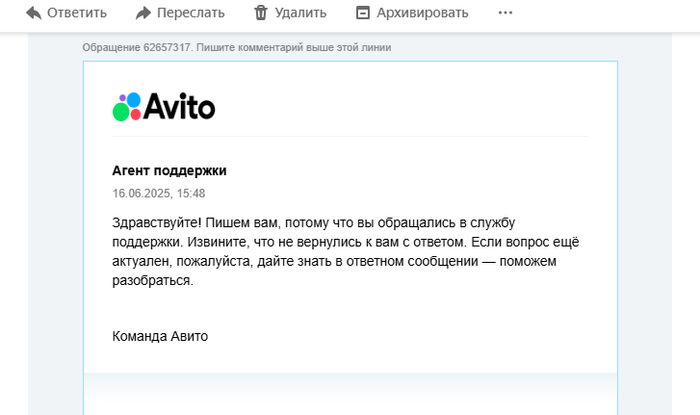Click the signature "Команда Авито"
The height and width of the screenshot is (415, 700).
[160, 336]
